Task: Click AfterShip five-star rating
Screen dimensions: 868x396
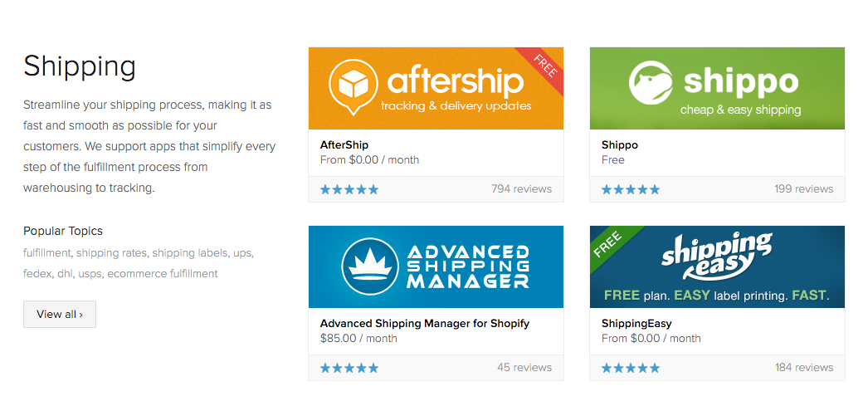Action: (x=349, y=189)
